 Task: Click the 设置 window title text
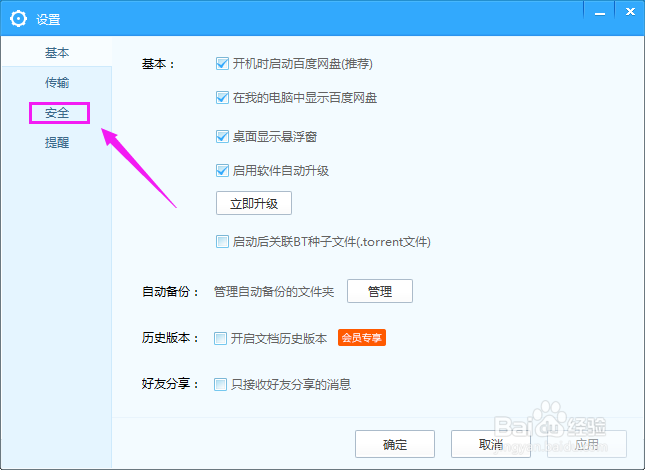click(x=48, y=19)
